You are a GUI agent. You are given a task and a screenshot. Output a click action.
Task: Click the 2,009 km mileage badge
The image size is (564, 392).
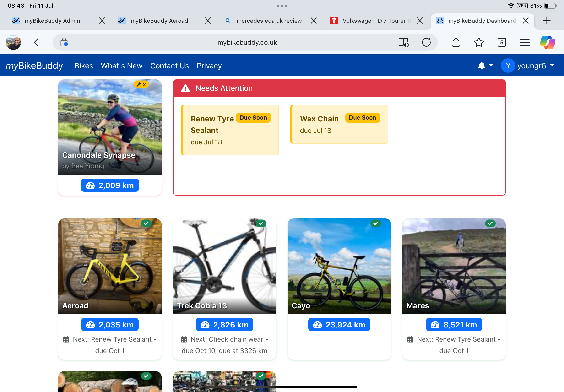(110, 185)
